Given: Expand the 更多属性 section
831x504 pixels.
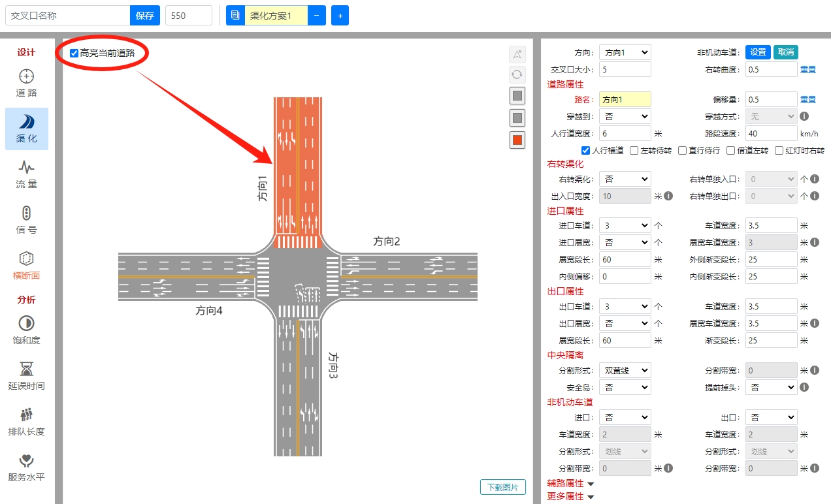Looking at the screenshot, I should tap(570, 497).
